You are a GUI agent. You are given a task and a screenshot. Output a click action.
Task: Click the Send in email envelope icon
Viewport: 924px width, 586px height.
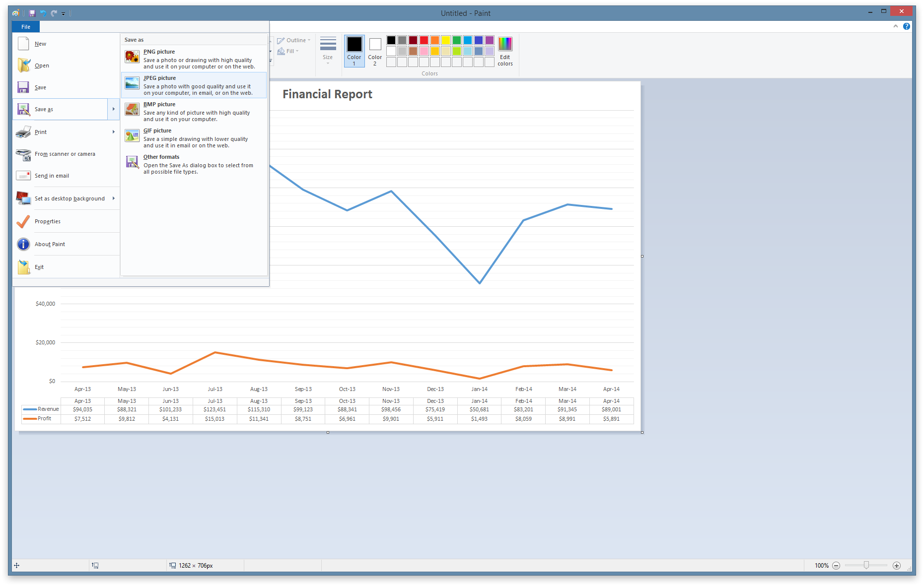pyautogui.click(x=23, y=176)
